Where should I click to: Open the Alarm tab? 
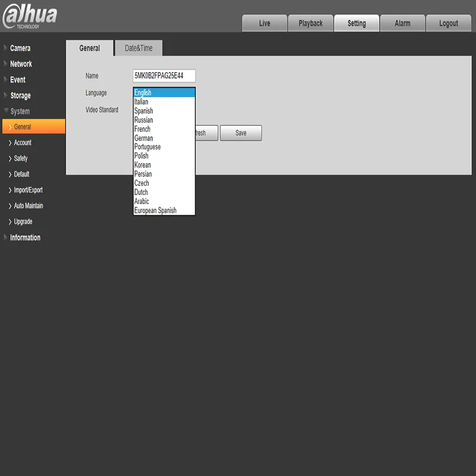pos(402,23)
